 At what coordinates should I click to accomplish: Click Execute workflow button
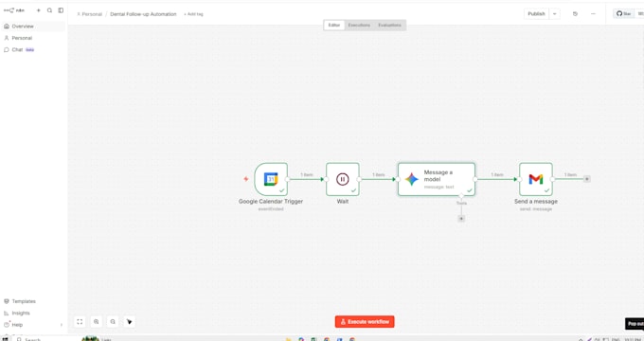[365, 322]
